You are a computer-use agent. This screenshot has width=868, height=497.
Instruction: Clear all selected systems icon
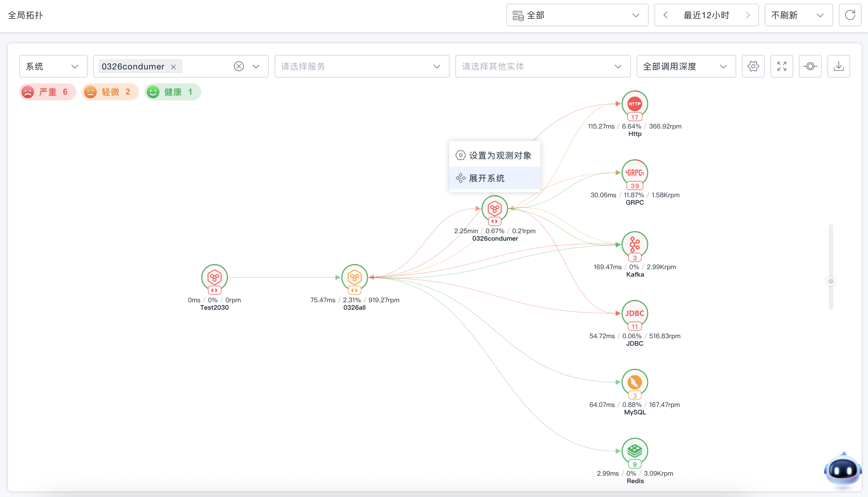click(x=239, y=66)
